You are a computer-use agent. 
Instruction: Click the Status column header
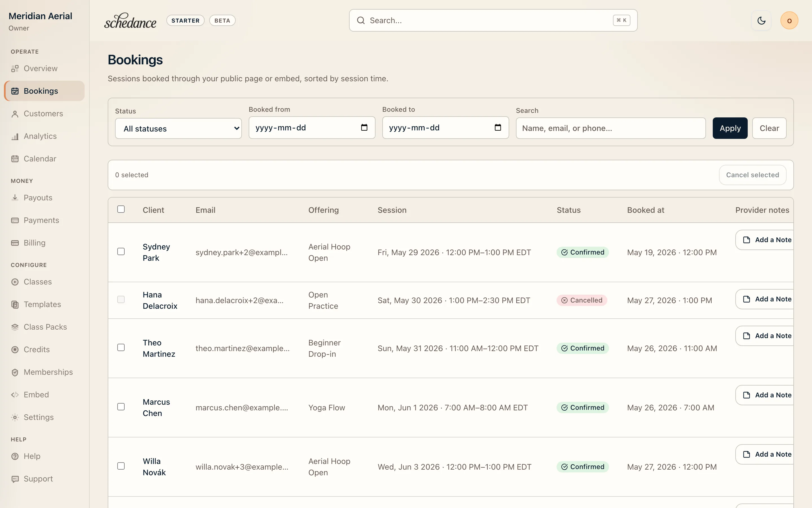coord(568,210)
